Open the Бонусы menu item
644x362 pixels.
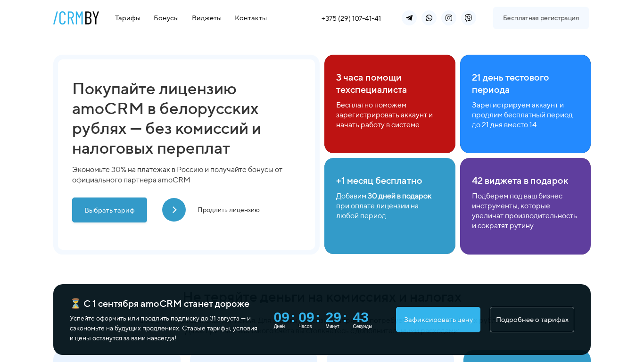166,18
